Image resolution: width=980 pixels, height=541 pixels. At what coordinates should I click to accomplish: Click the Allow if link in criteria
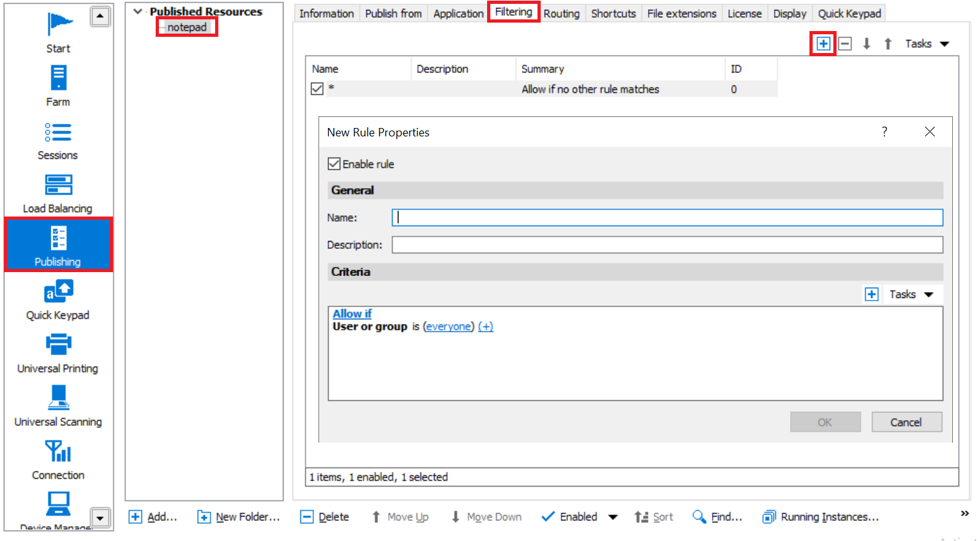[x=352, y=313]
